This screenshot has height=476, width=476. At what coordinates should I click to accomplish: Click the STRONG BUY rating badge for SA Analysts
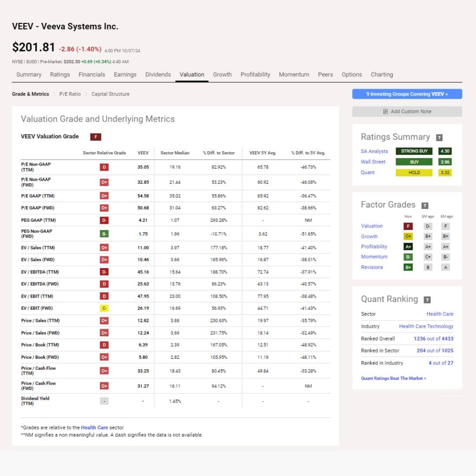click(x=414, y=151)
